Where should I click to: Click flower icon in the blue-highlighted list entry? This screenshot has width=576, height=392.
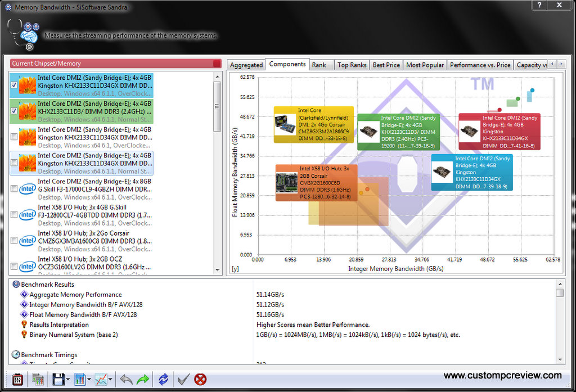click(28, 85)
